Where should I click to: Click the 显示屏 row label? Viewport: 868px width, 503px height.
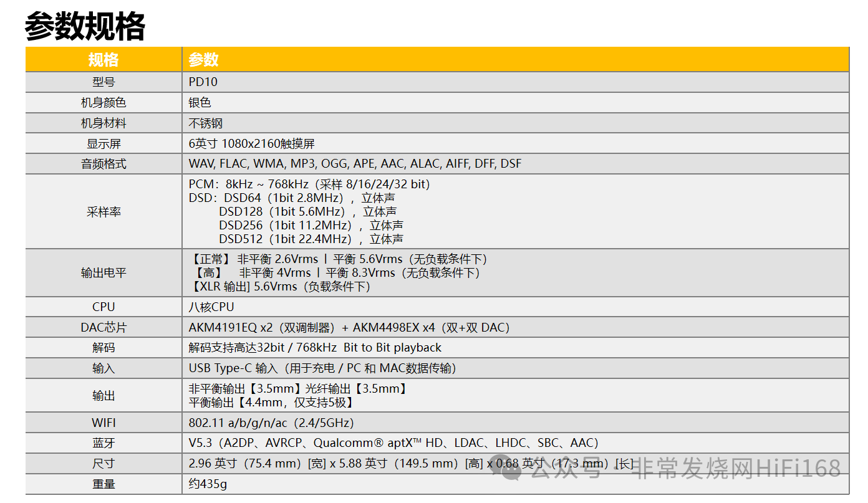point(104,143)
